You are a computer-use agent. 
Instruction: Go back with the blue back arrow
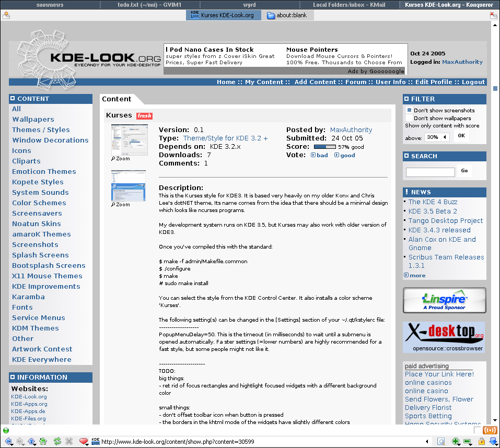tap(8, 442)
